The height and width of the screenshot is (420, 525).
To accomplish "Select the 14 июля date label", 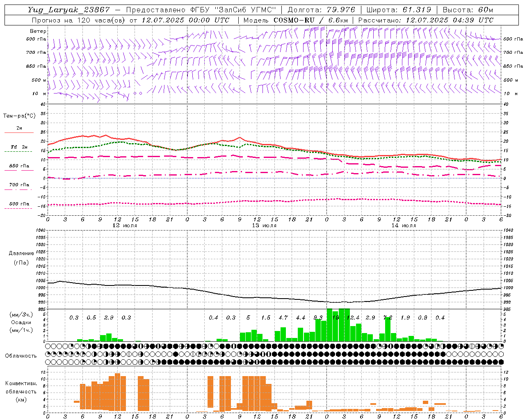I will click(x=404, y=226).
